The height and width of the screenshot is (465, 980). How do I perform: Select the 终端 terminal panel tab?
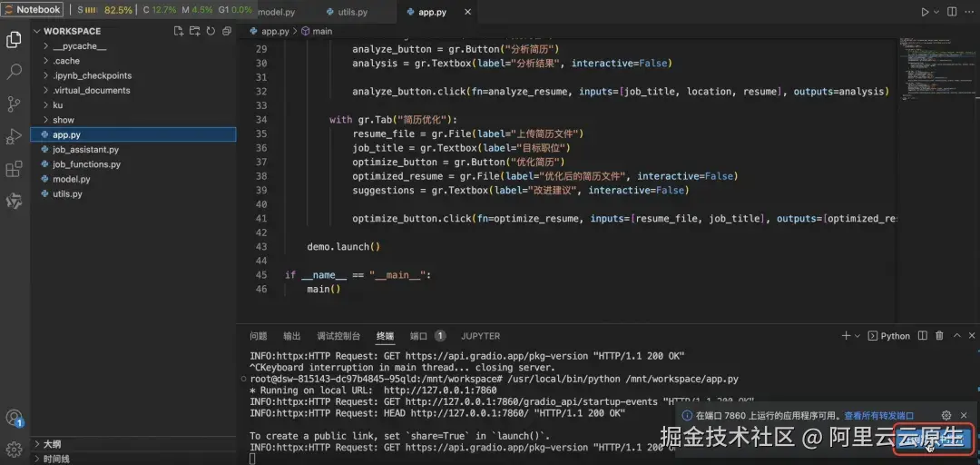pos(385,336)
